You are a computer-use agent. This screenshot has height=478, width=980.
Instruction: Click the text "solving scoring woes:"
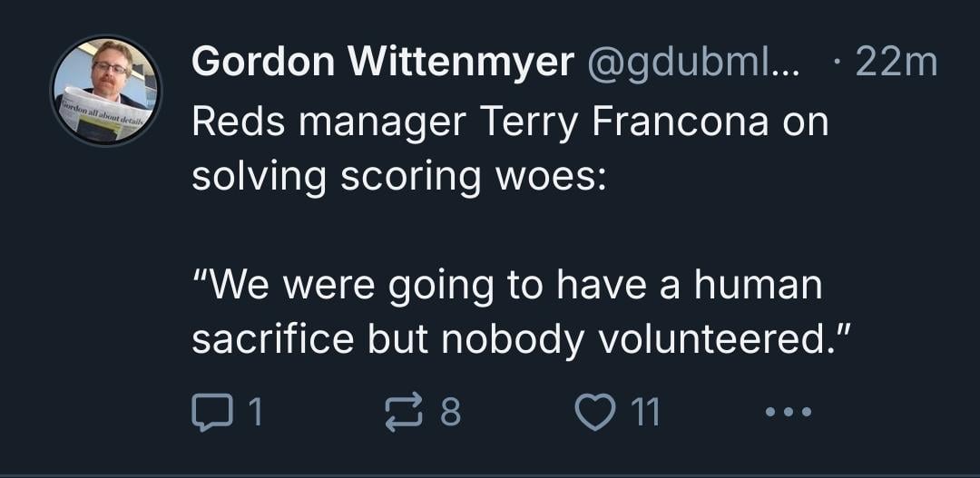[397, 175]
